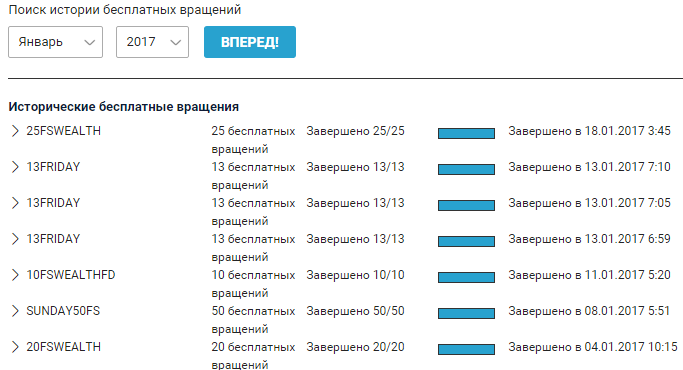Expand the SUNDAY50FS row chevron
Image resolution: width=683 pixels, height=370 pixels.
15,311
